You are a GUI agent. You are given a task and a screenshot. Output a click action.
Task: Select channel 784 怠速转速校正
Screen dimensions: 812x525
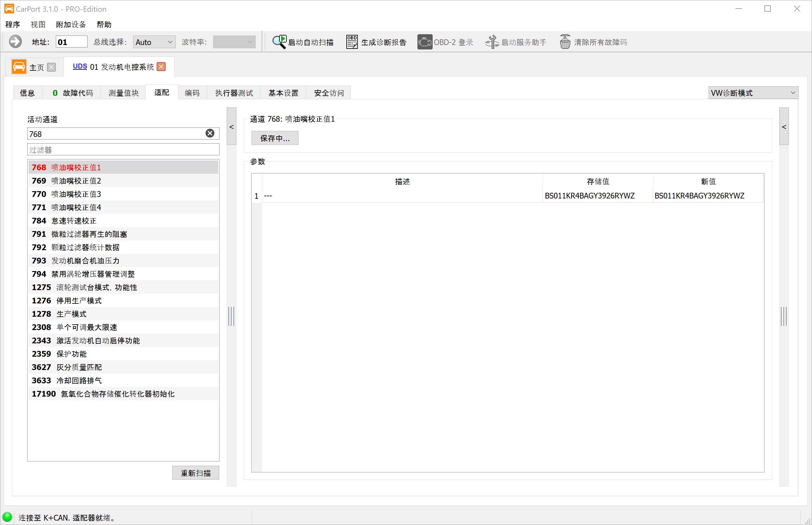tap(123, 220)
